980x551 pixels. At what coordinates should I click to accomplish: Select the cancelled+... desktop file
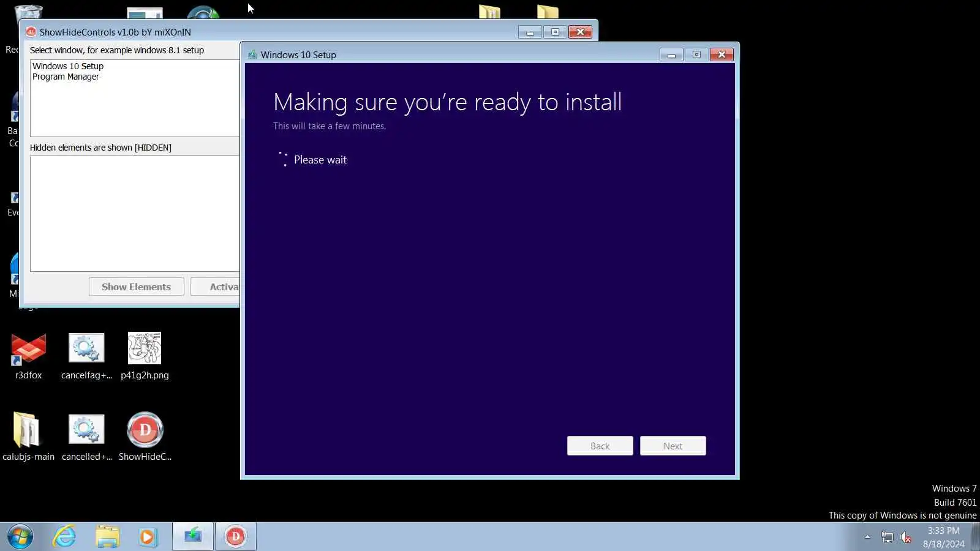click(x=86, y=437)
